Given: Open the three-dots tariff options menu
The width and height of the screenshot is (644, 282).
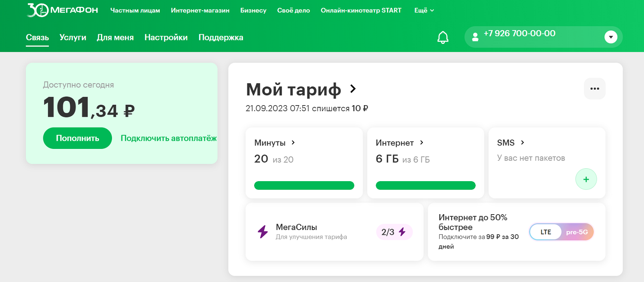Looking at the screenshot, I should [x=594, y=89].
